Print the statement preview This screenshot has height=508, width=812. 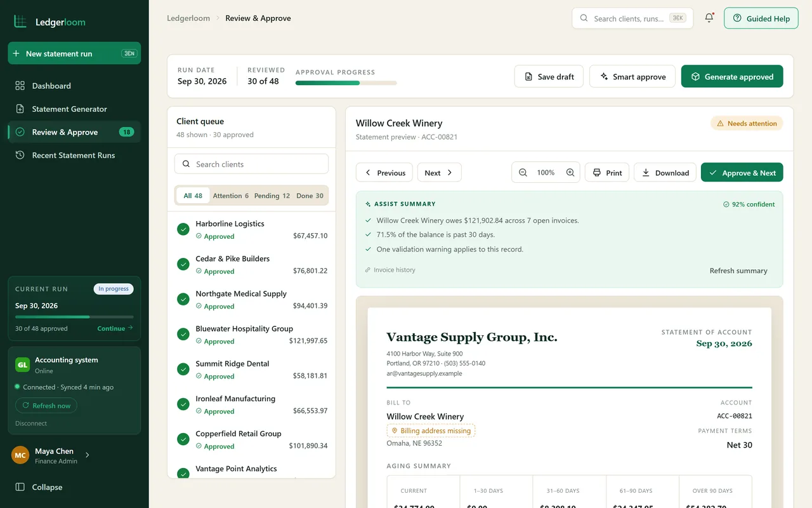pos(607,173)
